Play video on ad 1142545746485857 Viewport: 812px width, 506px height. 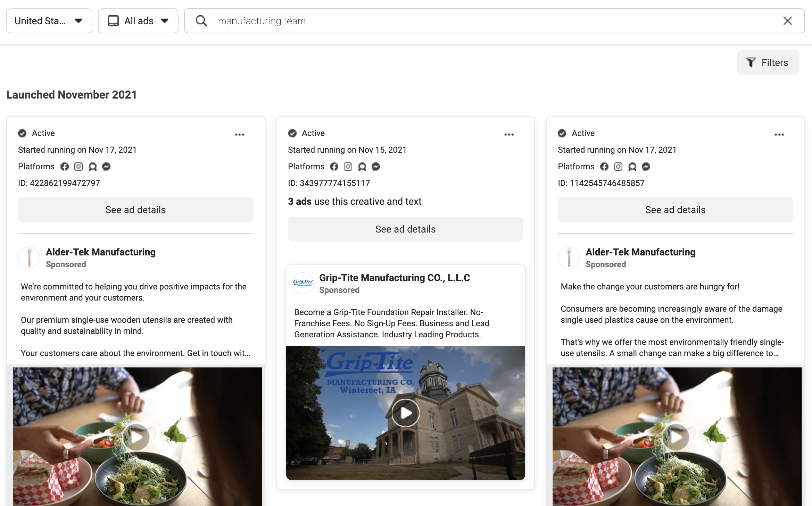tap(676, 437)
